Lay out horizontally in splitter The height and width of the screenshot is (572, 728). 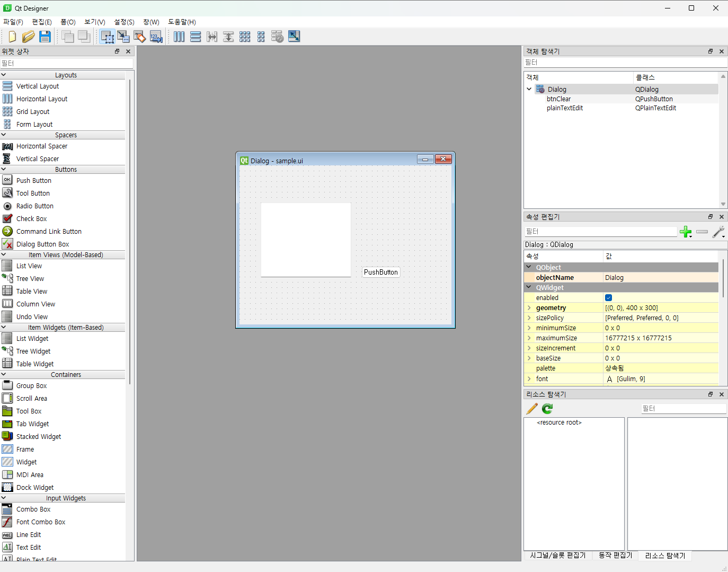point(212,37)
